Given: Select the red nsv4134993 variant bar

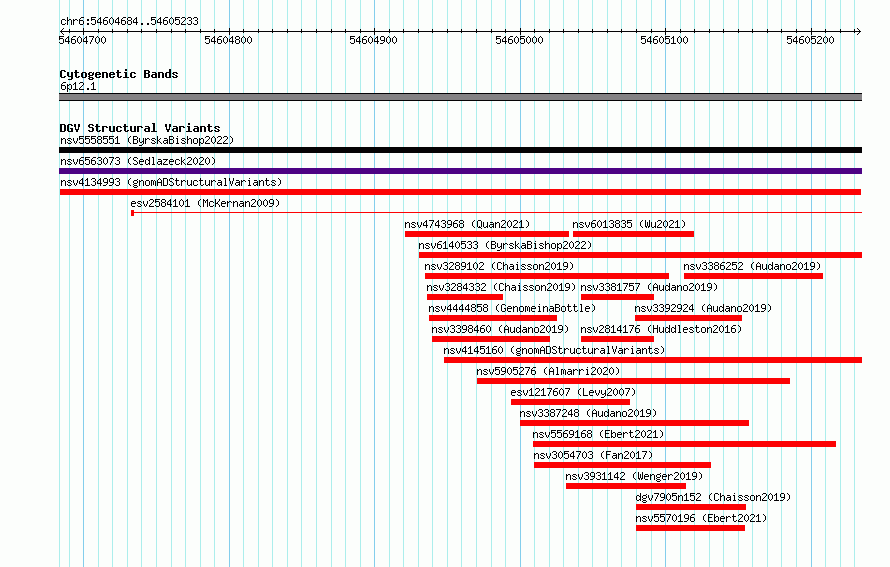Looking at the screenshot, I should coord(460,192).
